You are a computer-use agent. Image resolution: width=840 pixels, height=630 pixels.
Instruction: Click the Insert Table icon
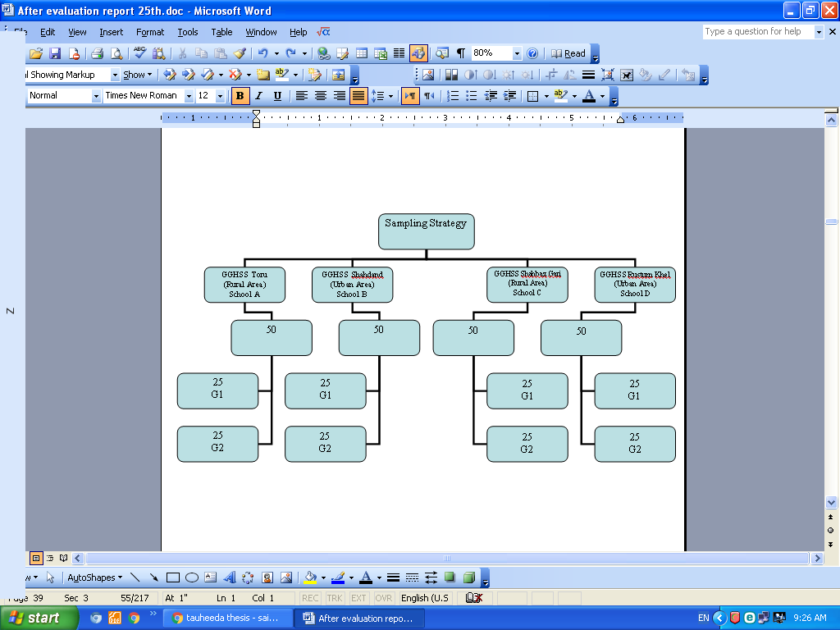pyautogui.click(x=362, y=53)
